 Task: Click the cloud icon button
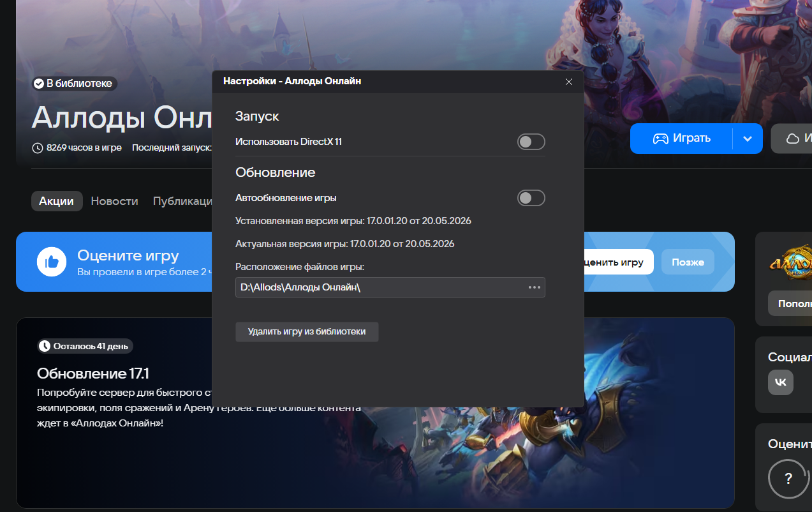click(x=792, y=139)
